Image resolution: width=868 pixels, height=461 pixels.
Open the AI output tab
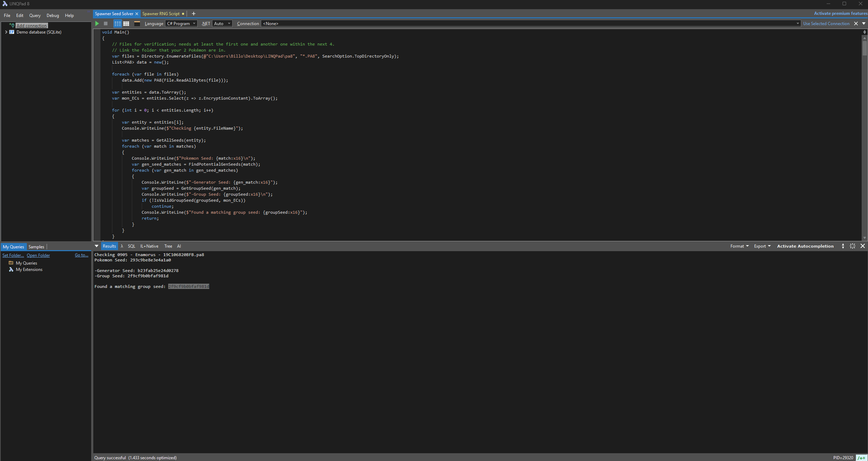(x=179, y=246)
